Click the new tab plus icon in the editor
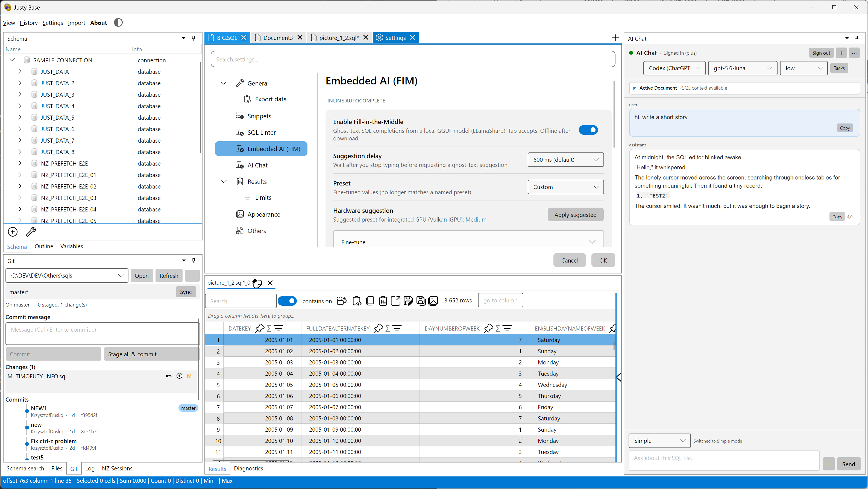The image size is (868, 489). (615, 38)
